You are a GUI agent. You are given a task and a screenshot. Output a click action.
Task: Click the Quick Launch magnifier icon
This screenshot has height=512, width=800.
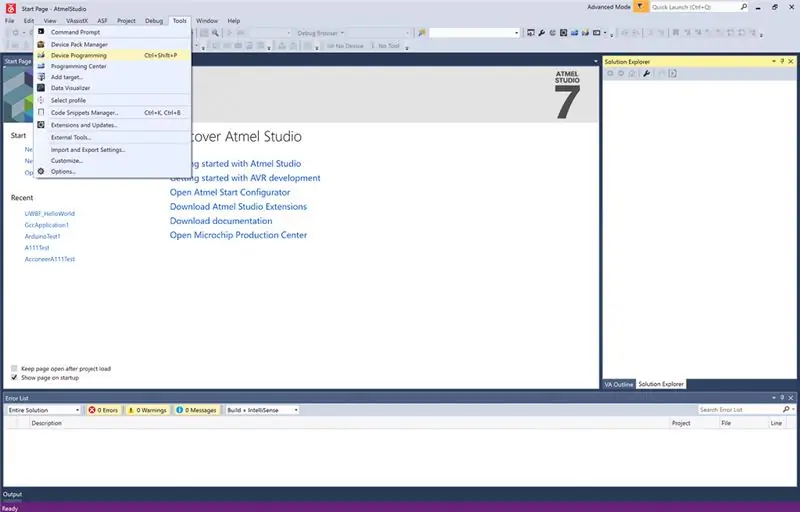[744, 7]
